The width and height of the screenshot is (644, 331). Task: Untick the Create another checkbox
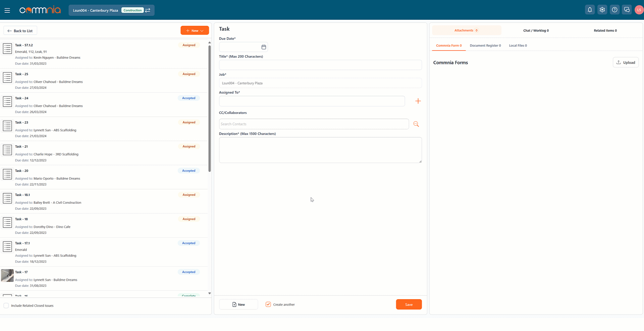tap(268, 304)
